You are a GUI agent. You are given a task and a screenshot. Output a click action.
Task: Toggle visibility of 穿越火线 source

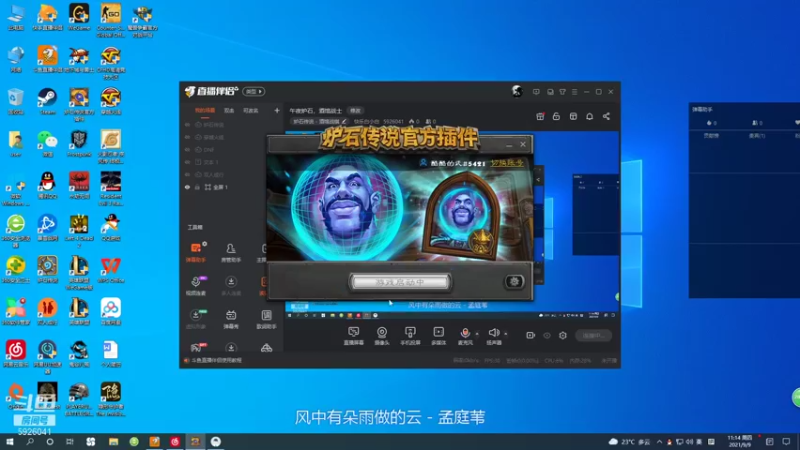187,137
